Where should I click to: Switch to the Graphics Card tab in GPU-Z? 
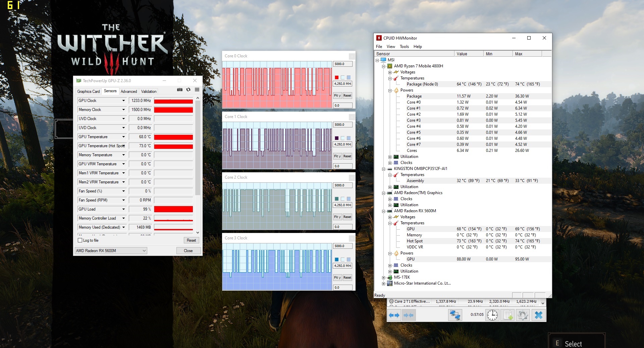point(89,92)
